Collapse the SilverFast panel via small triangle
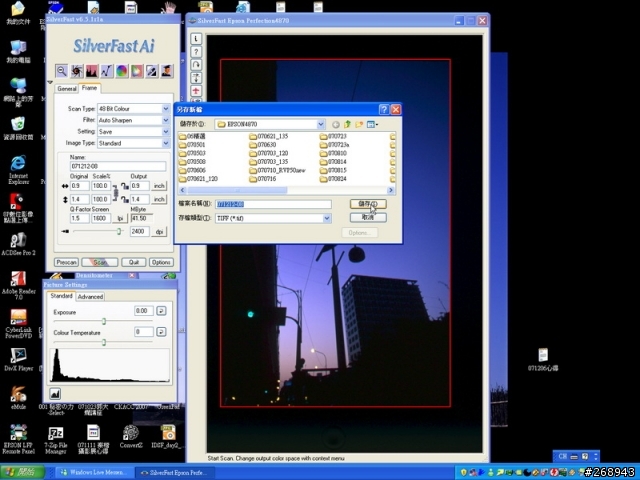This screenshot has height=480, width=640. pyautogui.click(x=50, y=82)
